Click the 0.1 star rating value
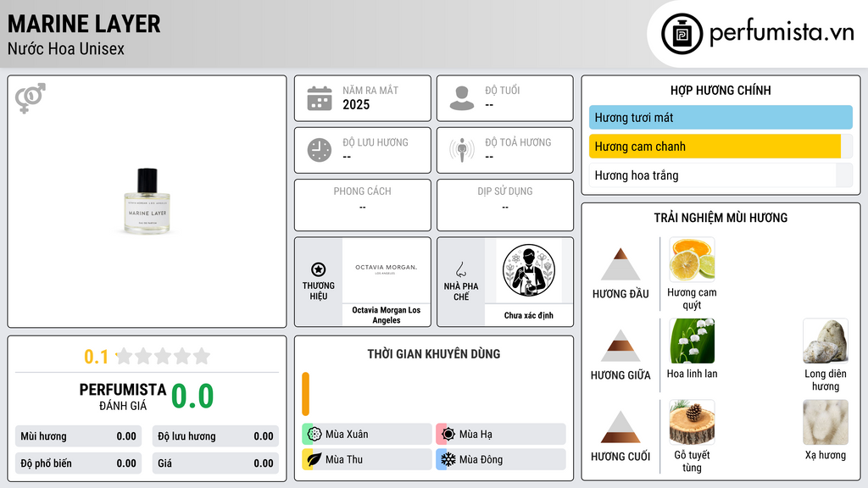 [x=96, y=357]
